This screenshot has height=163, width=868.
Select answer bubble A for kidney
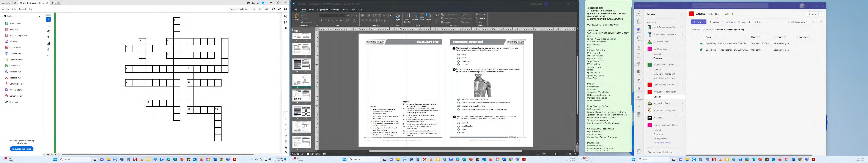[459, 55]
